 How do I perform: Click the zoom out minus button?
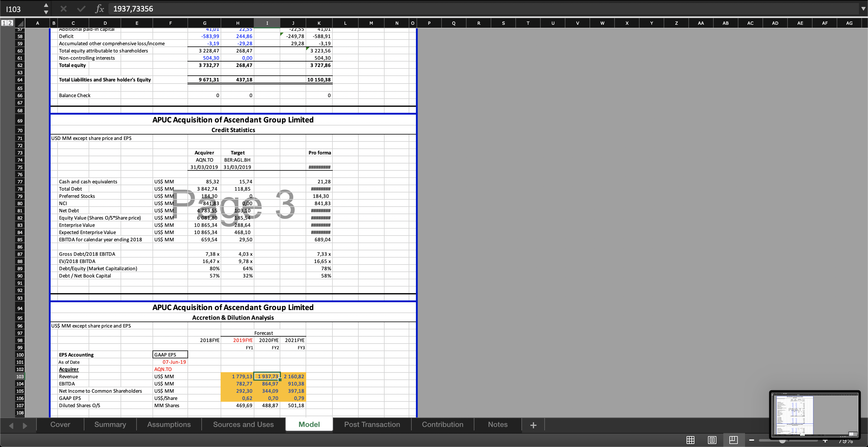pyautogui.click(x=751, y=440)
